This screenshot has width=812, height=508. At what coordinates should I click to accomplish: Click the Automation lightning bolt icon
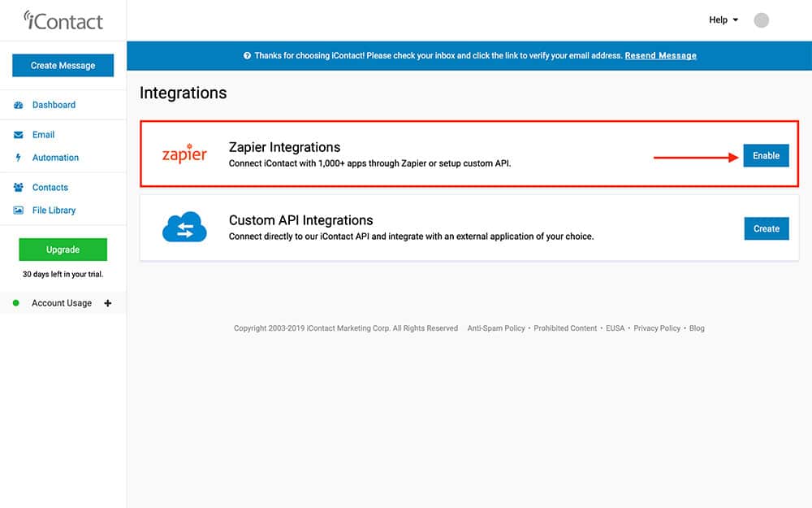[18, 158]
